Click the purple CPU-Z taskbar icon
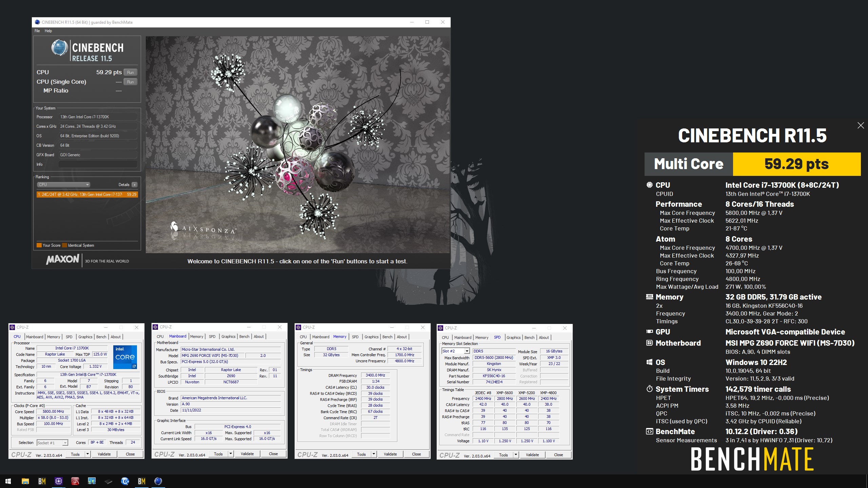 coord(58,481)
